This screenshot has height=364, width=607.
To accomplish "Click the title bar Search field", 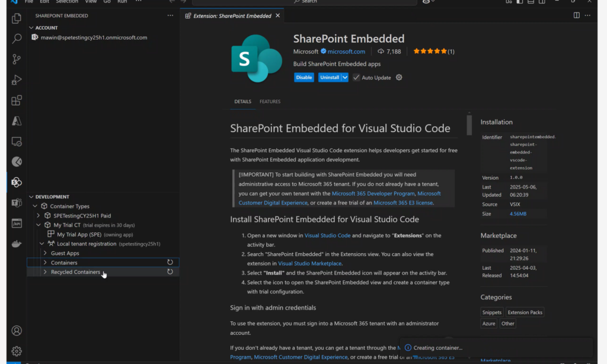I will click(305, 2).
